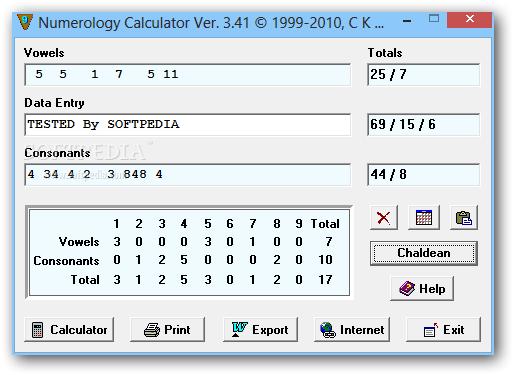Open the Internet button
Image resolution: width=514 pixels, height=375 pixels.
click(x=352, y=330)
